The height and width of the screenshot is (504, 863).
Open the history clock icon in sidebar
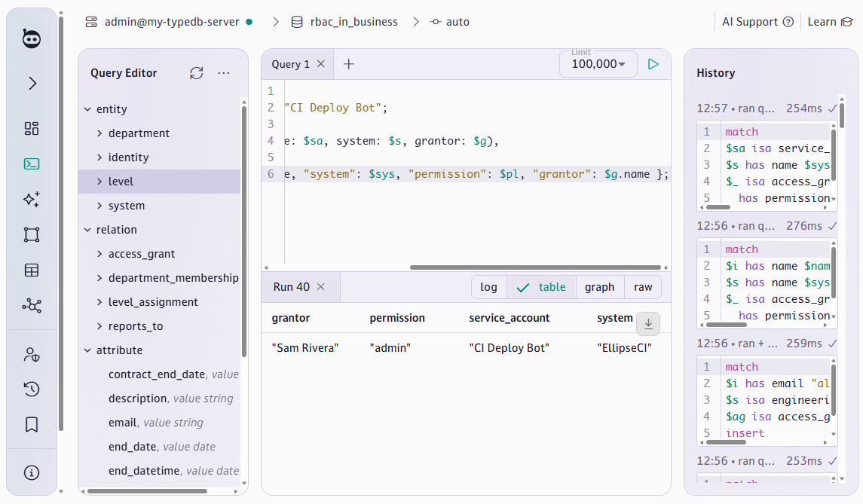point(32,389)
